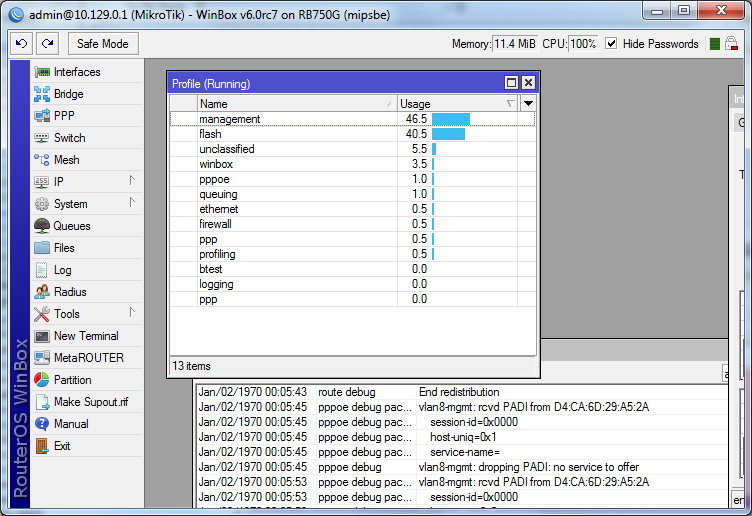Open the Mesh icon in sidebar
The image size is (752, 516).
coord(42,160)
